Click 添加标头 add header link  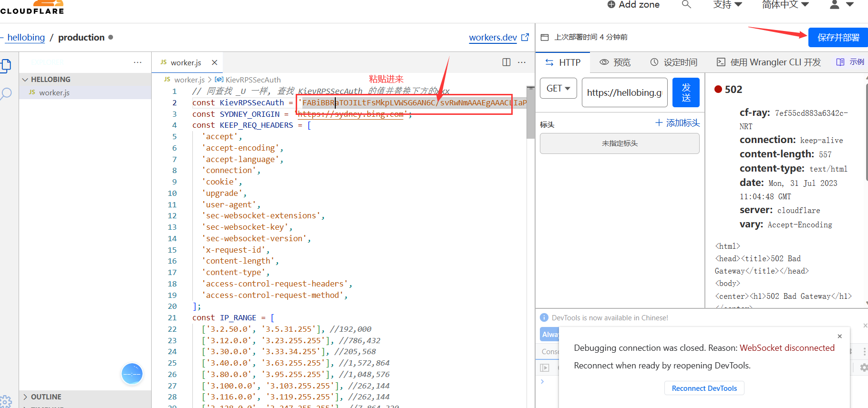point(678,123)
